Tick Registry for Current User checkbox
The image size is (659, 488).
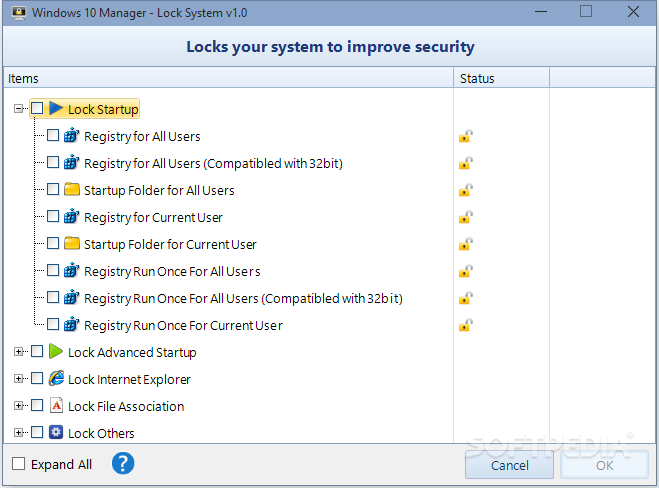point(53,216)
